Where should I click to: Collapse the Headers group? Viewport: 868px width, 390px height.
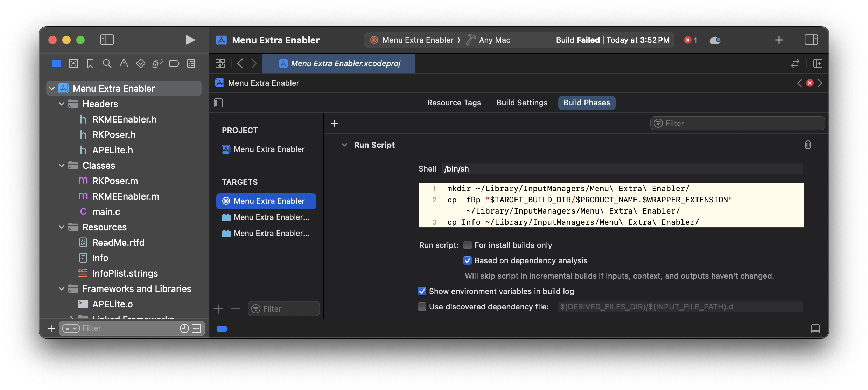point(62,104)
